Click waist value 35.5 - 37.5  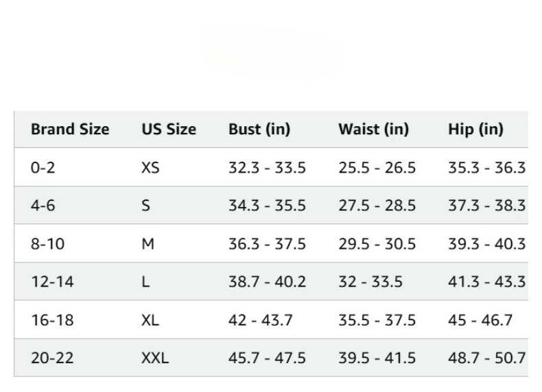point(377,319)
